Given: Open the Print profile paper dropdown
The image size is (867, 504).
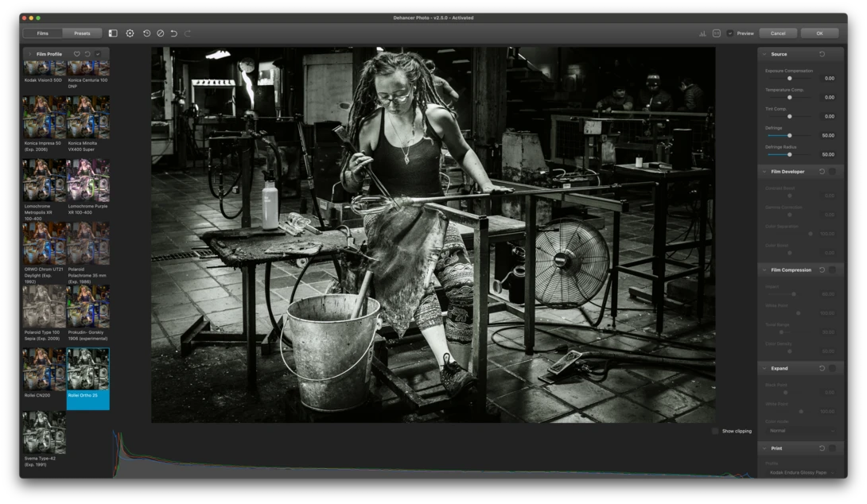Looking at the screenshot, I should 800,472.
